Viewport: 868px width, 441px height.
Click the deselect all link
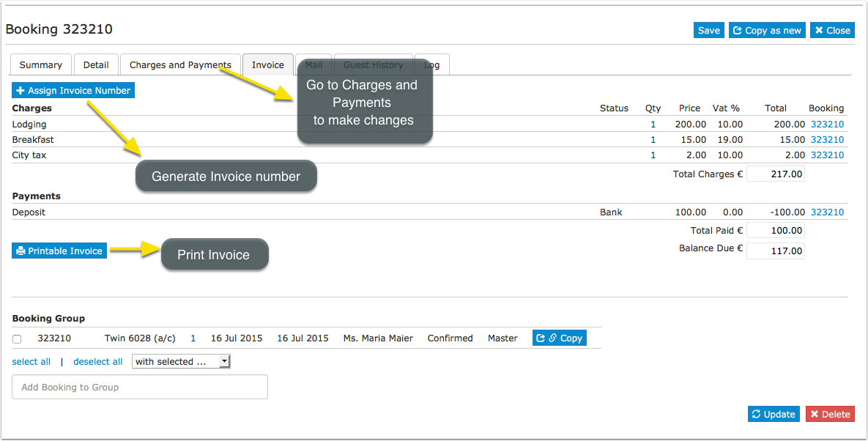coord(97,362)
